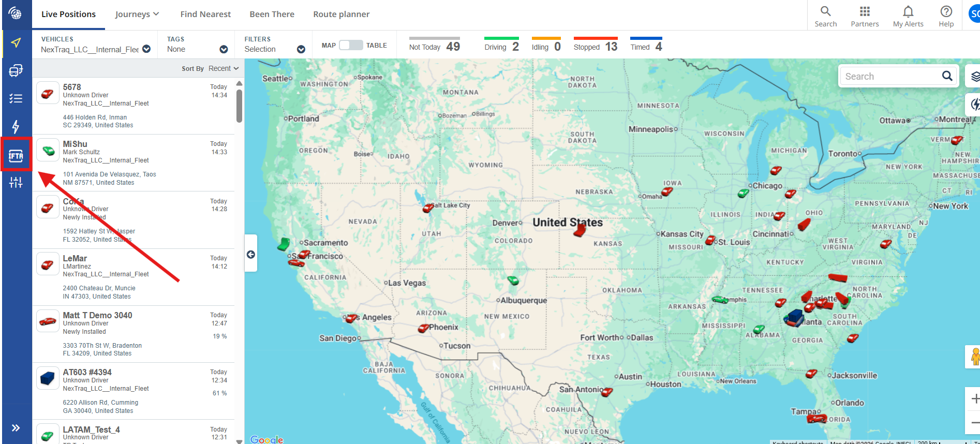This screenshot has height=444, width=980.
Task: Select "AT603 #4394" in the vehicle list
Action: (87, 372)
